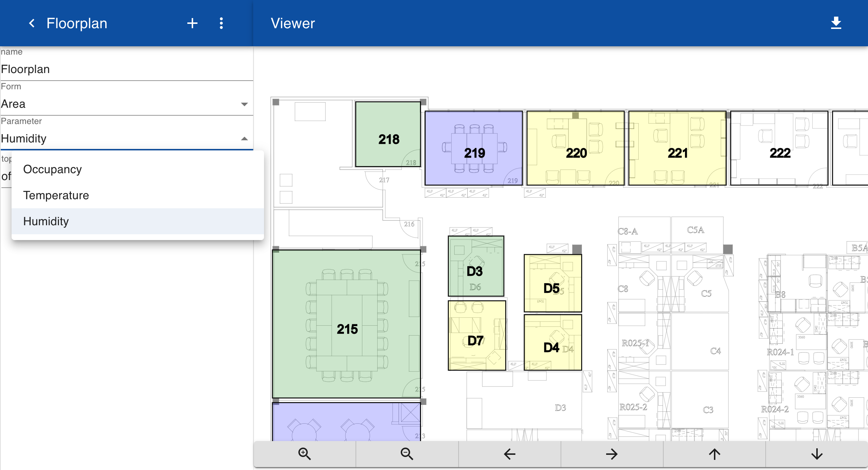The width and height of the screenshot is (868, 470).
Task: Pan down with the down arrow button
Action: point(817,454)
